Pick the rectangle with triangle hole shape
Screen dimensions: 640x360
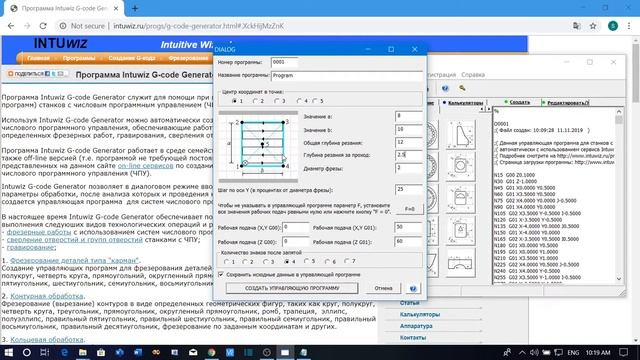(460, 230)
